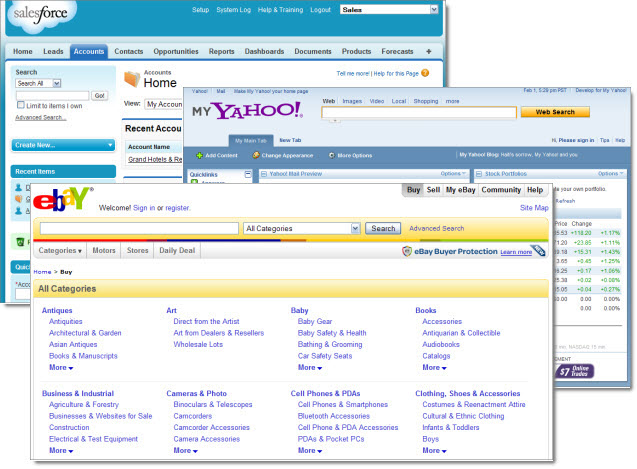Click the $7 Online Trades ad badge
The height and width of the screenshot is (469, 637).
[574, 371]
